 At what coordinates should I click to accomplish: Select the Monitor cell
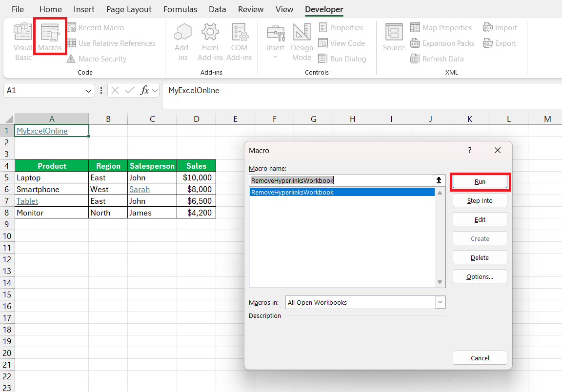[52, 213]
